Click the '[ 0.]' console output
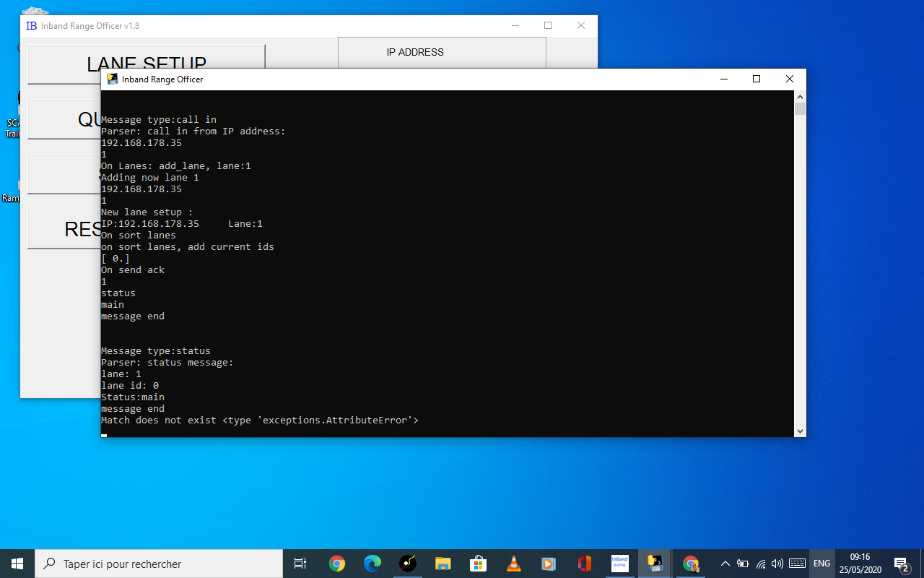 tap(115, 259)
